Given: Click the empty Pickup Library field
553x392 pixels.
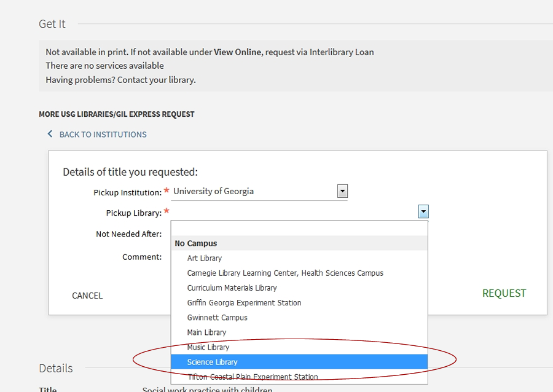Looking at the screenshot, I should [x=294, y=212].
